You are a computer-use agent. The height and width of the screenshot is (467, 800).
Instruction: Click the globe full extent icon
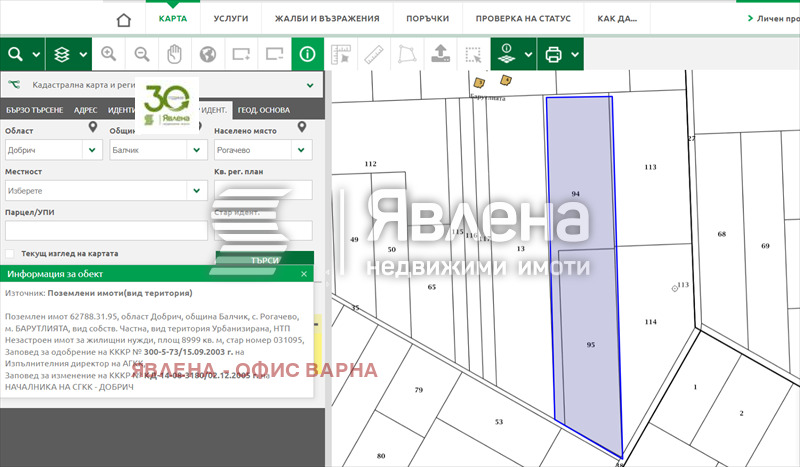(x=207, y=54)
